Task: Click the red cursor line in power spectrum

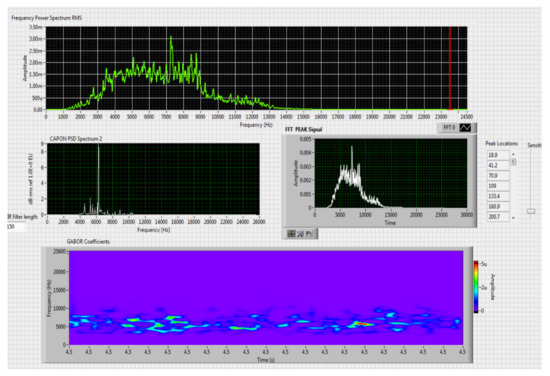Action: [x=450, y=68]
